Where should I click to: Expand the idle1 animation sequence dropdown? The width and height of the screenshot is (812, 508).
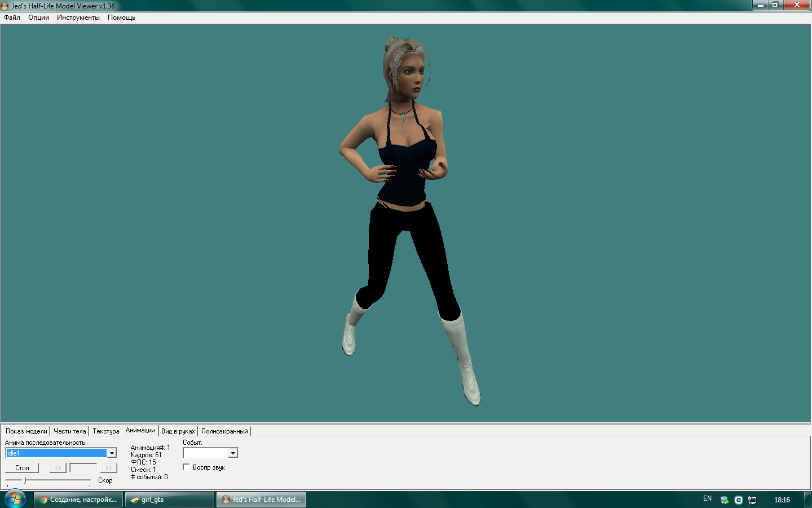tap(112, 453)
